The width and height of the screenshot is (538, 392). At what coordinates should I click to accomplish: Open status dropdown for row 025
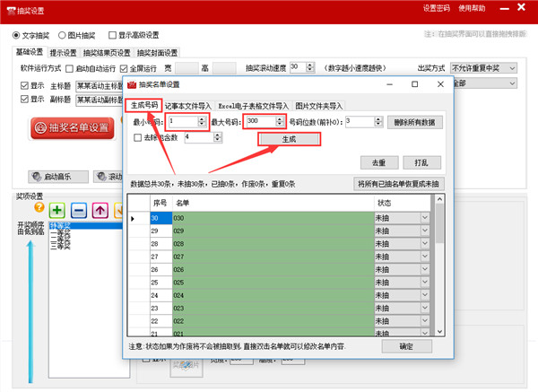[x=424, y=282]
